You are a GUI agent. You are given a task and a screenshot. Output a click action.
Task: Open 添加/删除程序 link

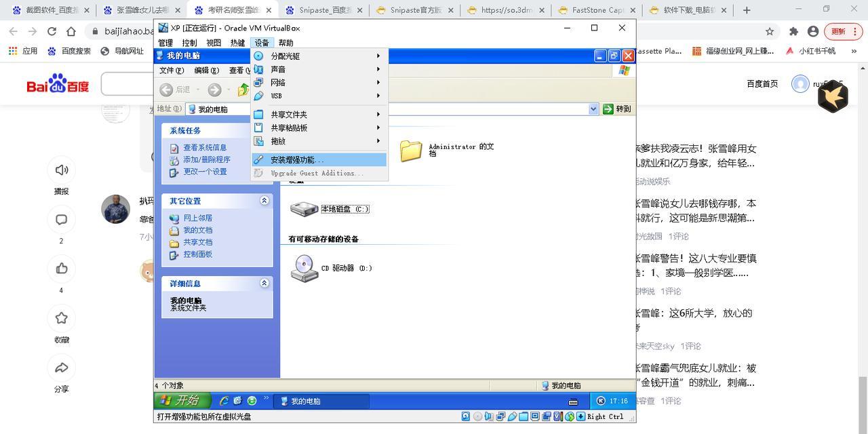[207, 160]
